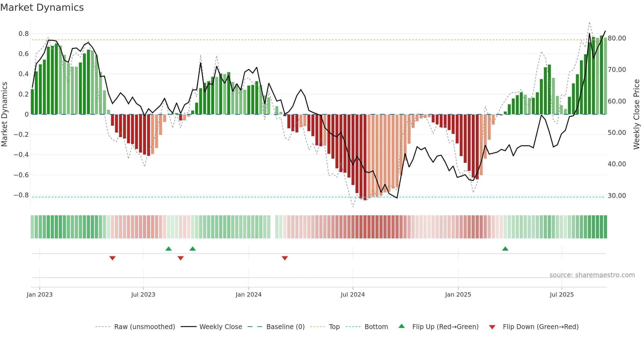644x362 pixels.
Task: Select the red flip-down marker in March 2024
Action: point(285,258)
